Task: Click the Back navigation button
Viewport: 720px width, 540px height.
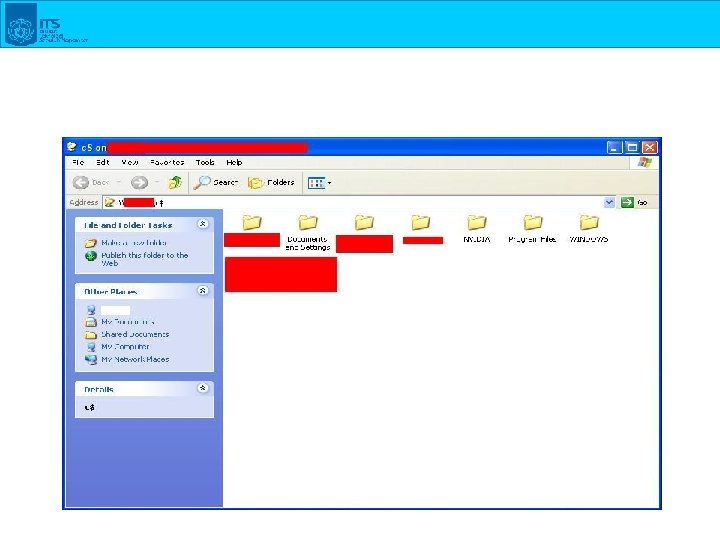Action: (91, 182)
